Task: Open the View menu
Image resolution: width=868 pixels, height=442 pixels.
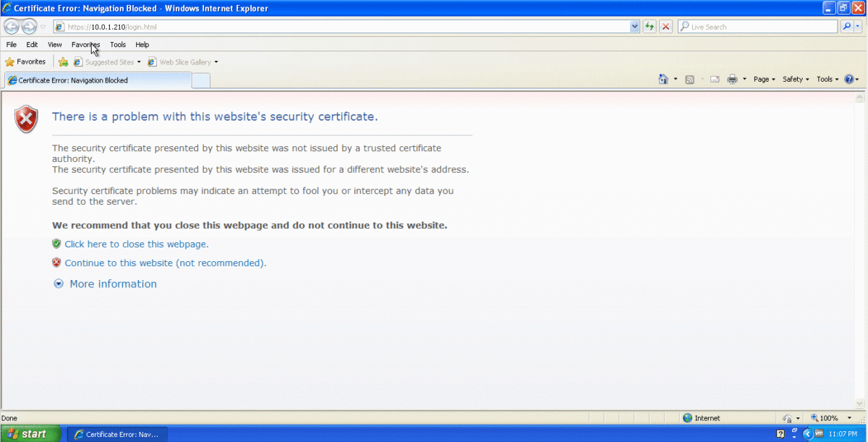Action: [55, 45]
